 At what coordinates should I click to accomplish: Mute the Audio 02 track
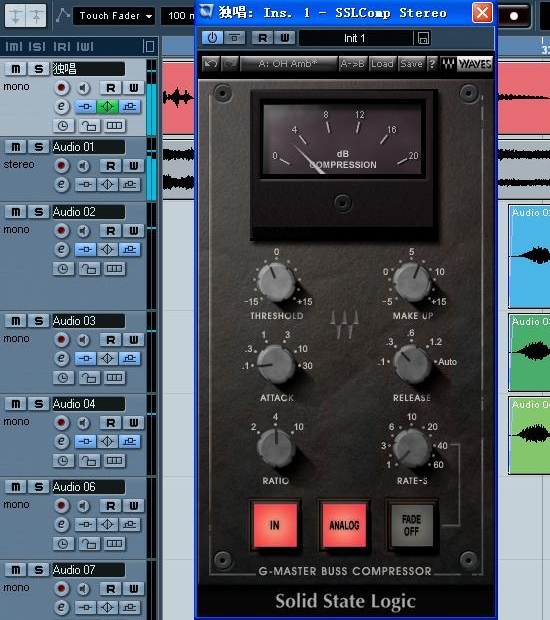click(x=15, y=212)
